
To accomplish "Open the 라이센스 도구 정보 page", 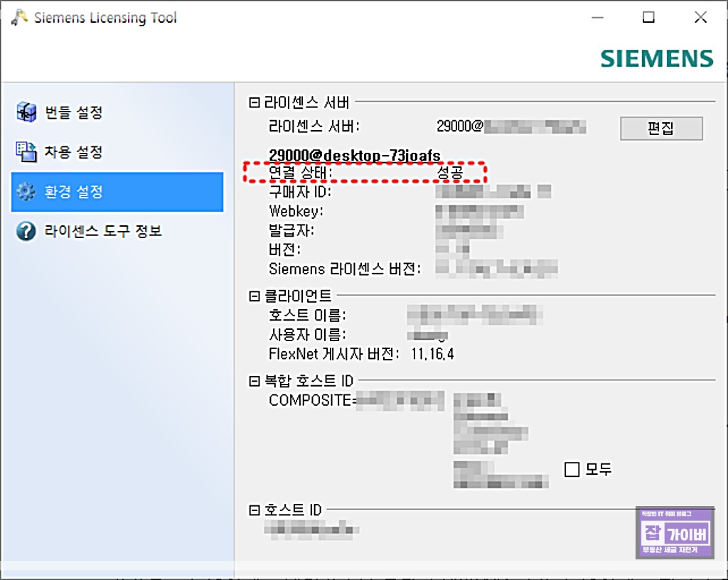I will [117, 231].
